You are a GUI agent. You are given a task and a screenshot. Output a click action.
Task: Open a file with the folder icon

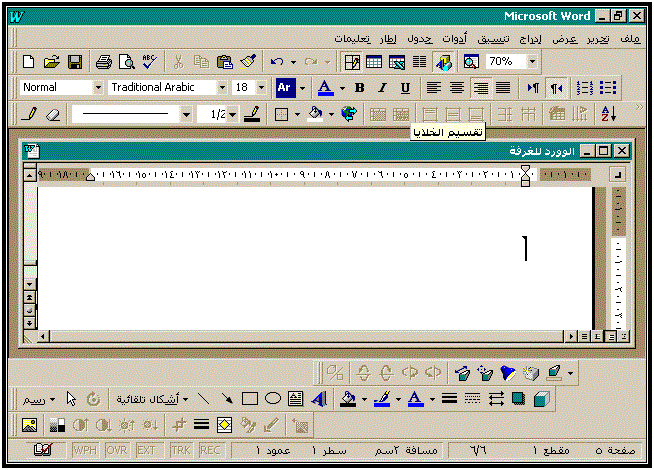point(52,62)
